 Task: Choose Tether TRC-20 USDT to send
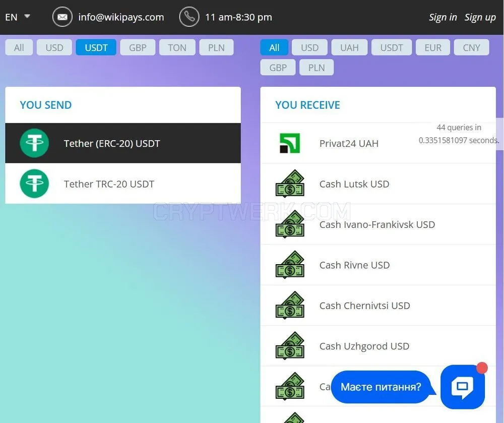[x=123, y=184]
